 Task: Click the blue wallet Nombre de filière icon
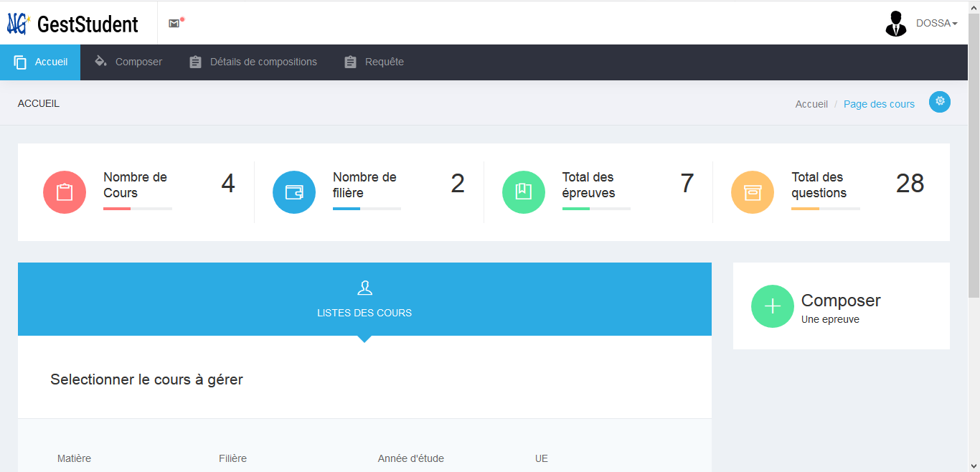point(294,192)
